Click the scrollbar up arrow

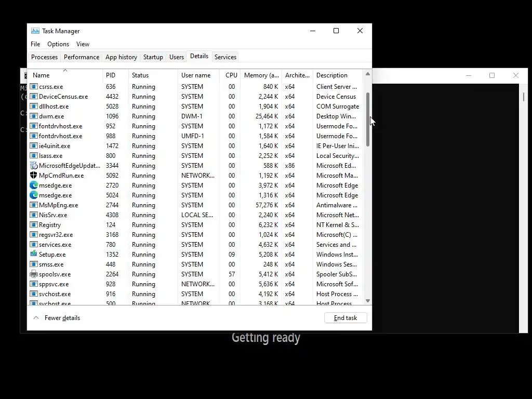(x=367, y=74)
